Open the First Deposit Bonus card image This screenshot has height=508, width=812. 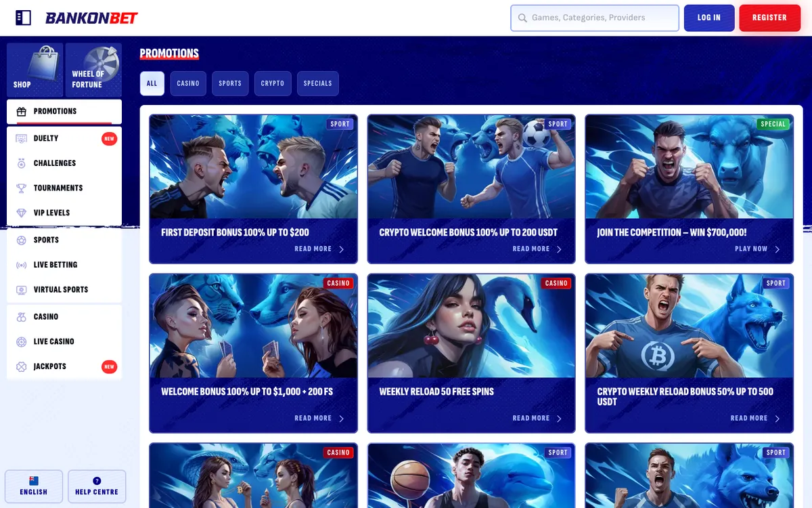pos(253,167)
